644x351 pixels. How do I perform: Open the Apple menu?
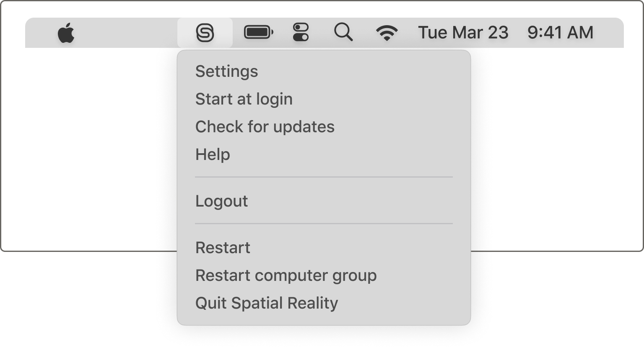[x=67, y=32]
